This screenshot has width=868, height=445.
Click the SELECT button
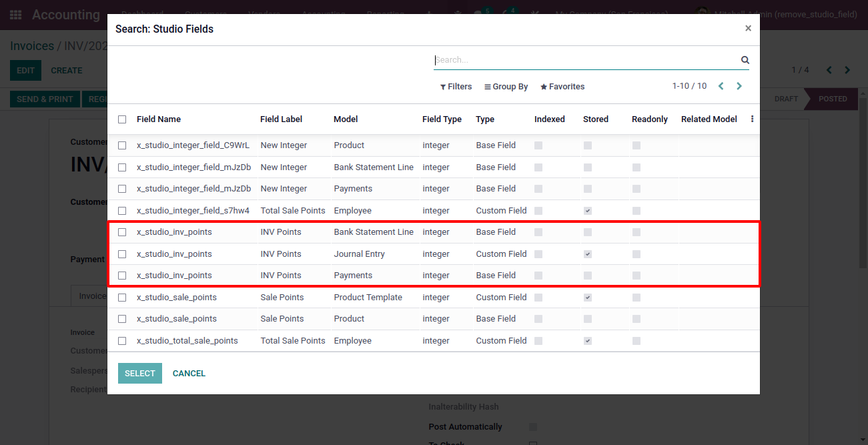140,374
